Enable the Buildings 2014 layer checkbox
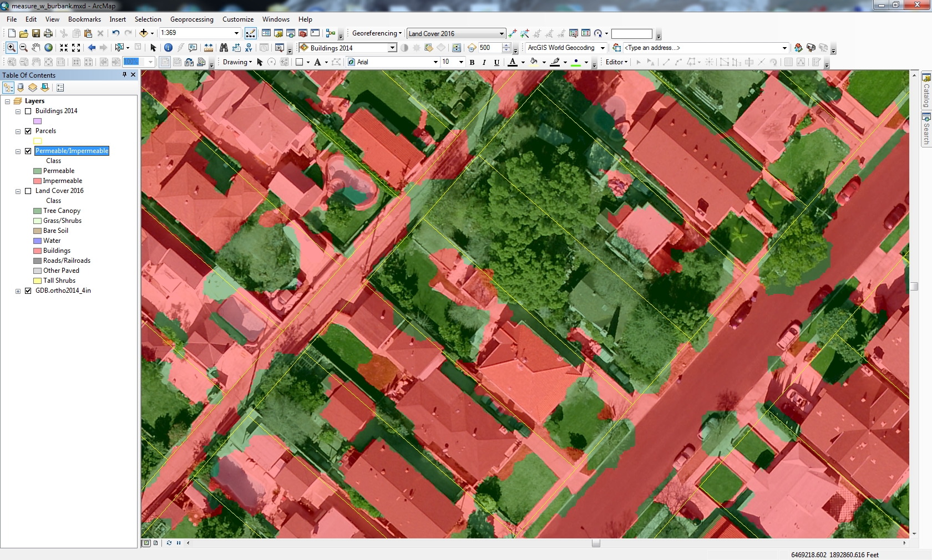 tap(28, 111)
